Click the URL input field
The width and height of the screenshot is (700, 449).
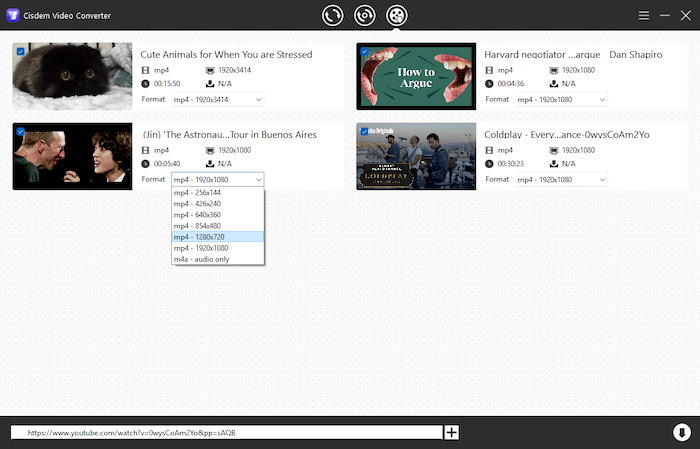coord(227,432)
